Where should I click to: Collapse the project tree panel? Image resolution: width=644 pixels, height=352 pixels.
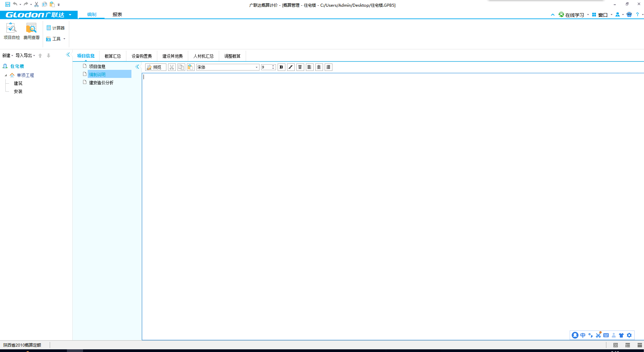(68, 54)
